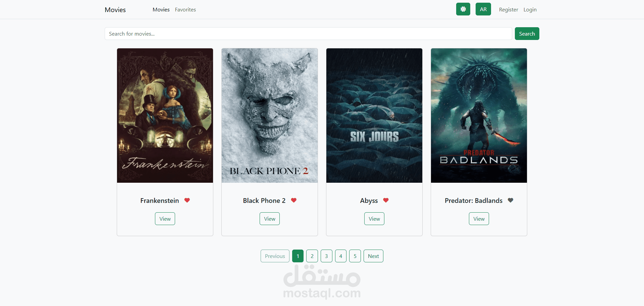Go to page 3
Viewport: 644px width, 306px height.
tap(326, 256)
